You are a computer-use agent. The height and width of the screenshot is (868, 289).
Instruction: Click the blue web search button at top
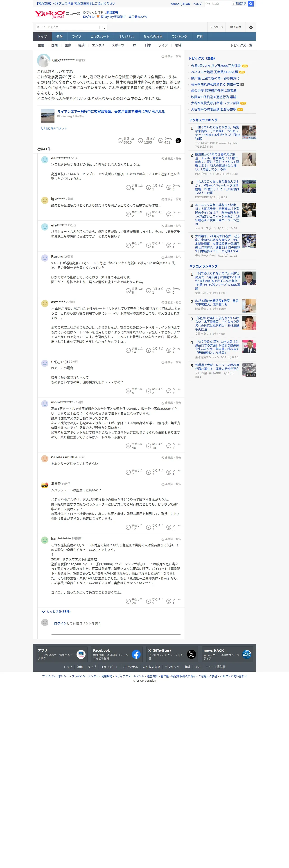point(251,4)
